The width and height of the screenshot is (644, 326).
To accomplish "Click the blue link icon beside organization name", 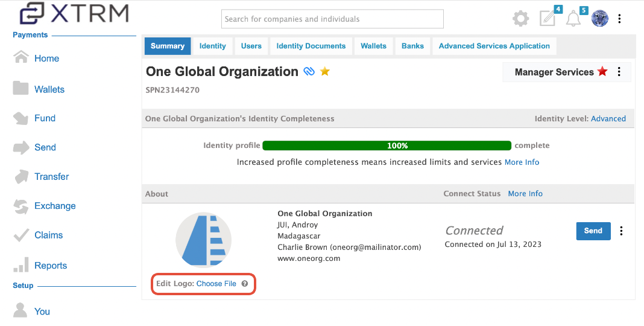I will (309, 71).
